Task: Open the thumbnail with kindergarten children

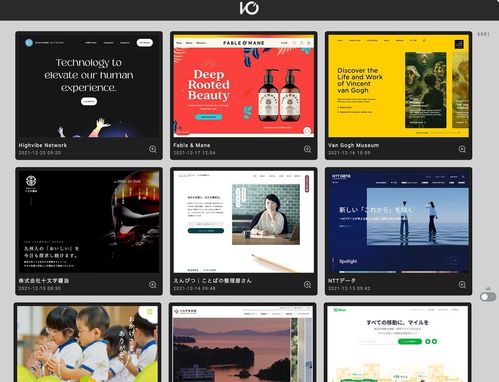Action: [87, 344]
